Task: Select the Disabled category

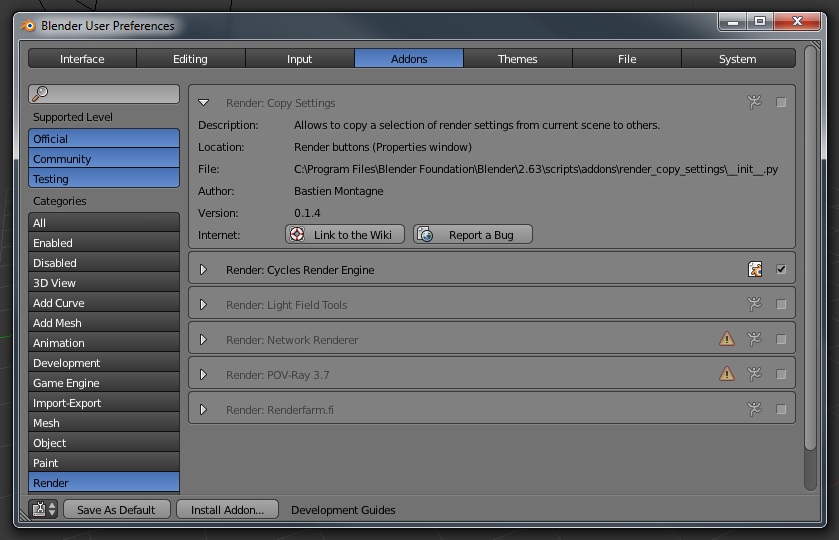Action: click(x=104, y=263)
